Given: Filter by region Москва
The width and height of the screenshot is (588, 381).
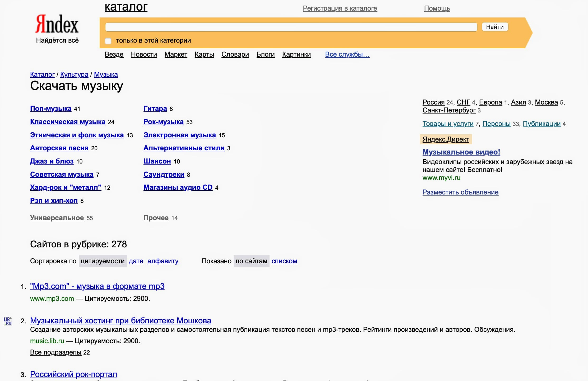Looking at the screenshot, I should click(x=547, y=102).
